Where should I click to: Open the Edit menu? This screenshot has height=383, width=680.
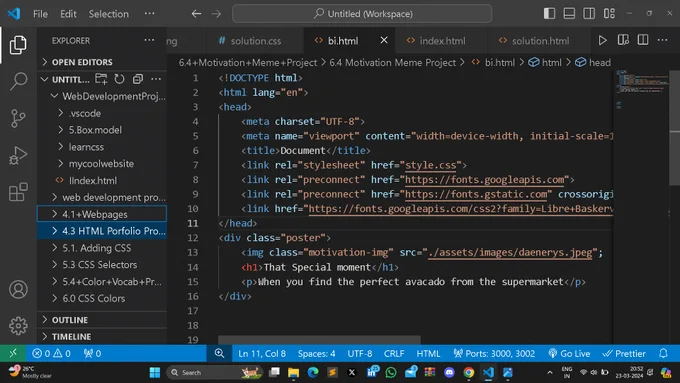click(69, 14)
